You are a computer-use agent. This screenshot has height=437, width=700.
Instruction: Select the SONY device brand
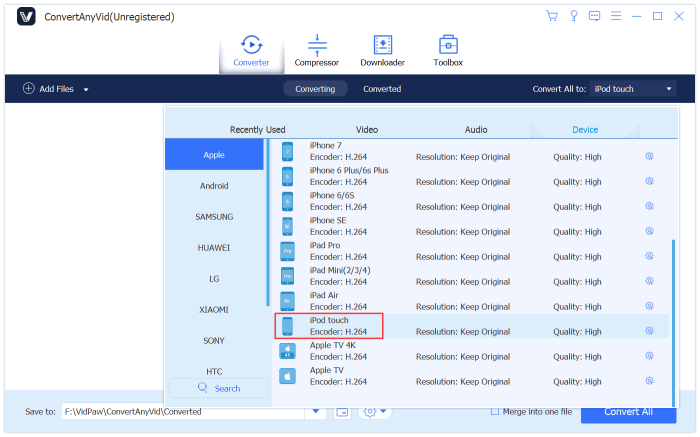(214, 341)
